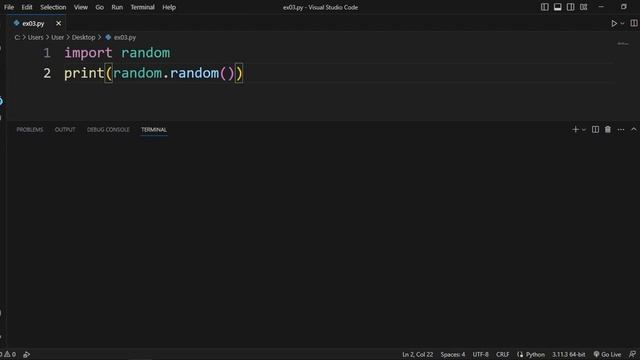
Task: Switch to the Output panel tab
Action: (x=65, y=130)
